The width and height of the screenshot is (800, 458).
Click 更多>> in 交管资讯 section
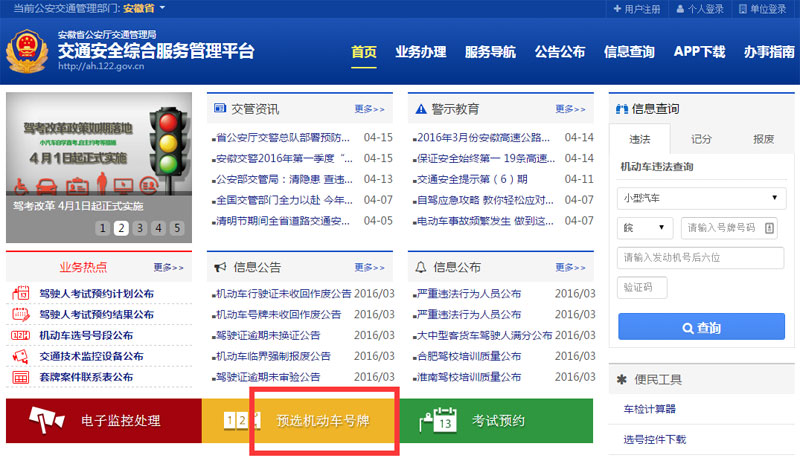[x=369, y=109]
